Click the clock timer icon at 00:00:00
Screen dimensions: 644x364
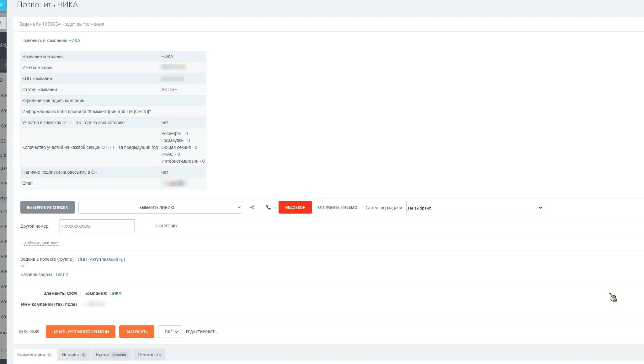click(21, 332)
